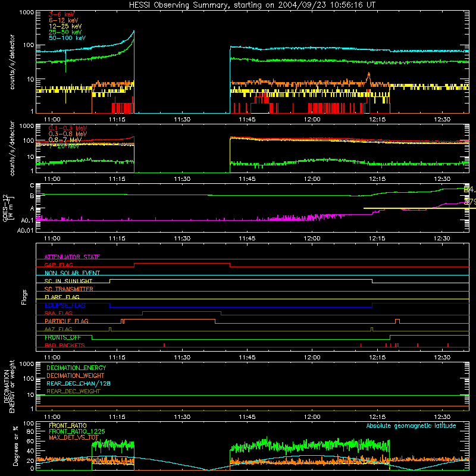Click the 1000 tick on the decimation panel
Viewport: 476px width, 476px height.
click(x=27, y=364)
